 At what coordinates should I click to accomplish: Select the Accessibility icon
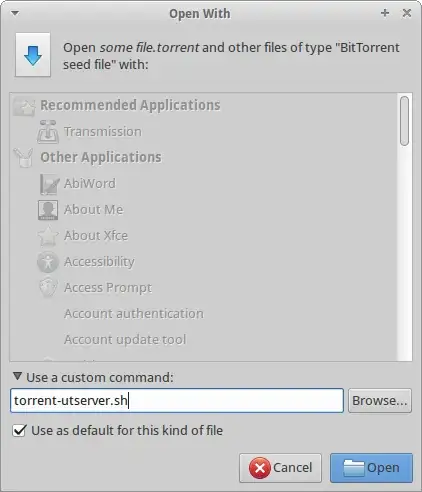click(48, 262)
